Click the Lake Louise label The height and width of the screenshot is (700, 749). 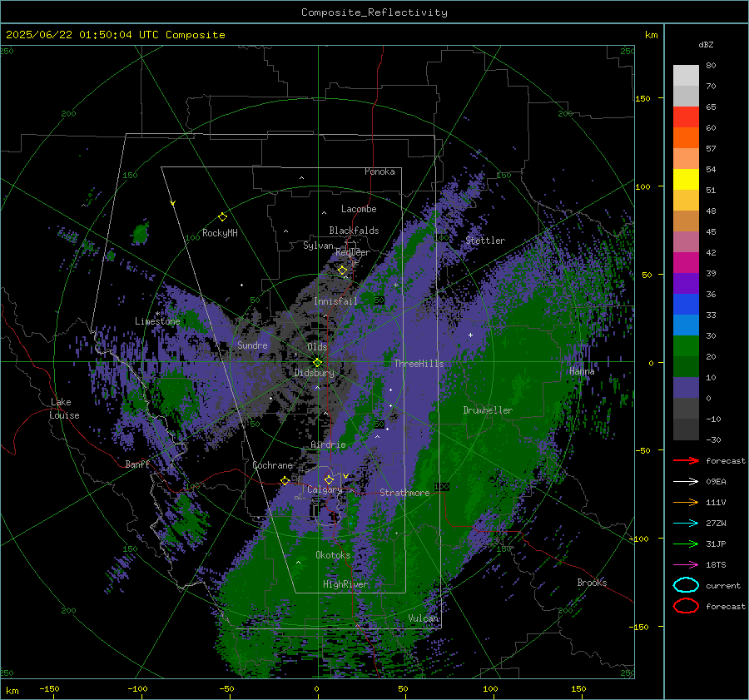tap(64, 409)
